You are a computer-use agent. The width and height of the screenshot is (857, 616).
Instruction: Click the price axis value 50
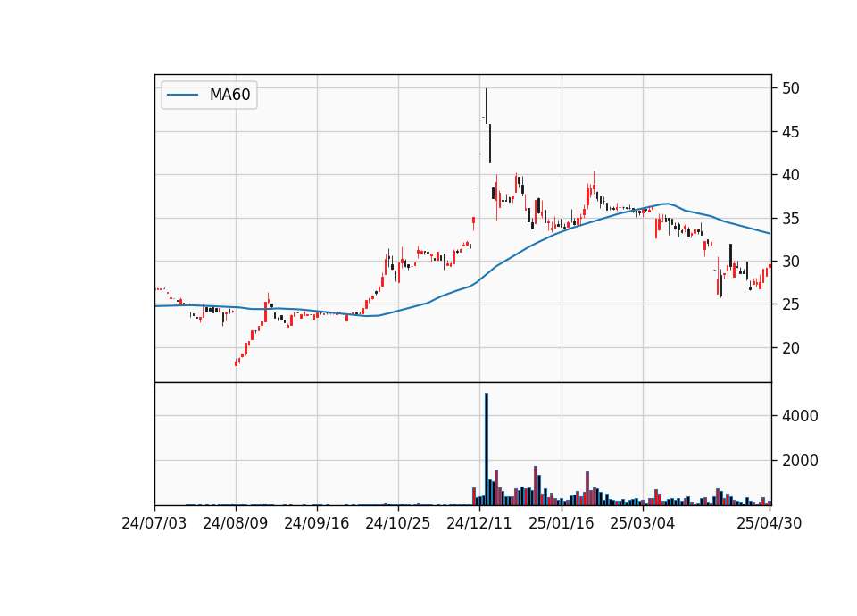790,88
